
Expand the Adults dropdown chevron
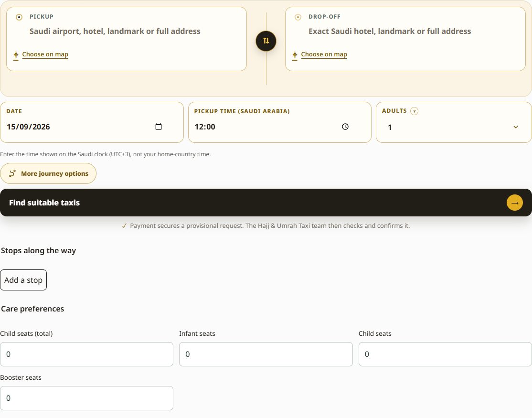coord(516,127)
